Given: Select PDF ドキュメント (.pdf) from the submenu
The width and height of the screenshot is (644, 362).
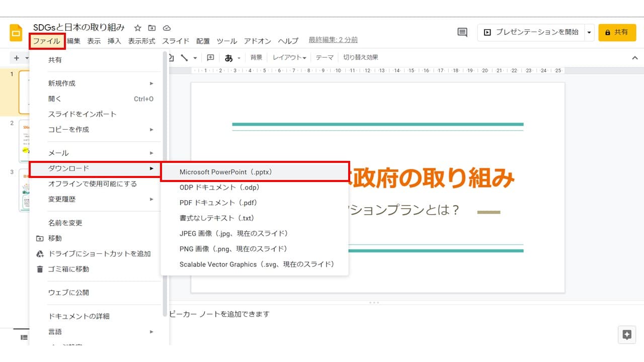Looking at the screenshot, I should pos(218,203).
